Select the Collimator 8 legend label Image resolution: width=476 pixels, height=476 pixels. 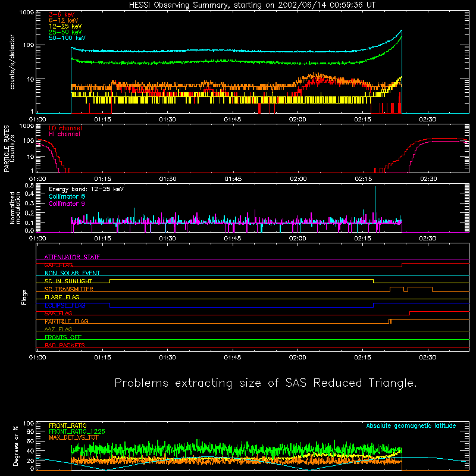pos(67,196)
